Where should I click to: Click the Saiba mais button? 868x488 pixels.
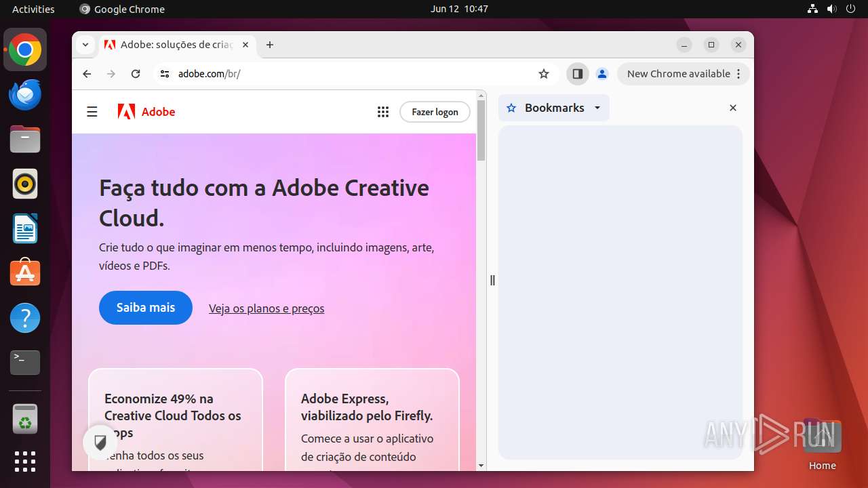click(146, 308)
